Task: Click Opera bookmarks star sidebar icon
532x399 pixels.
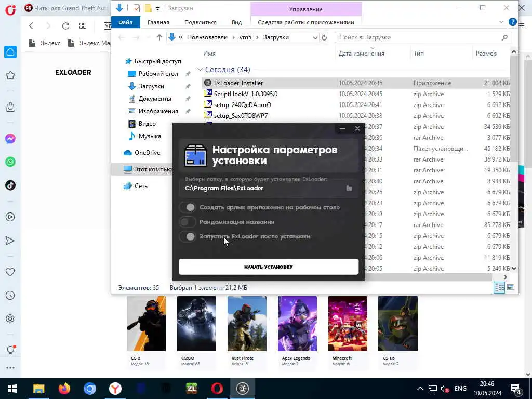Action: coord(10,75)
